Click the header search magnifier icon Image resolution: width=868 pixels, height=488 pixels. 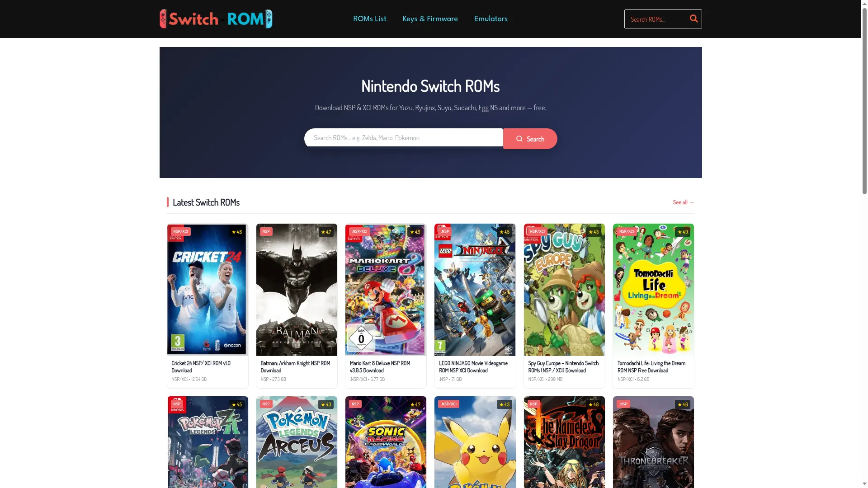[x=693, y=19]
